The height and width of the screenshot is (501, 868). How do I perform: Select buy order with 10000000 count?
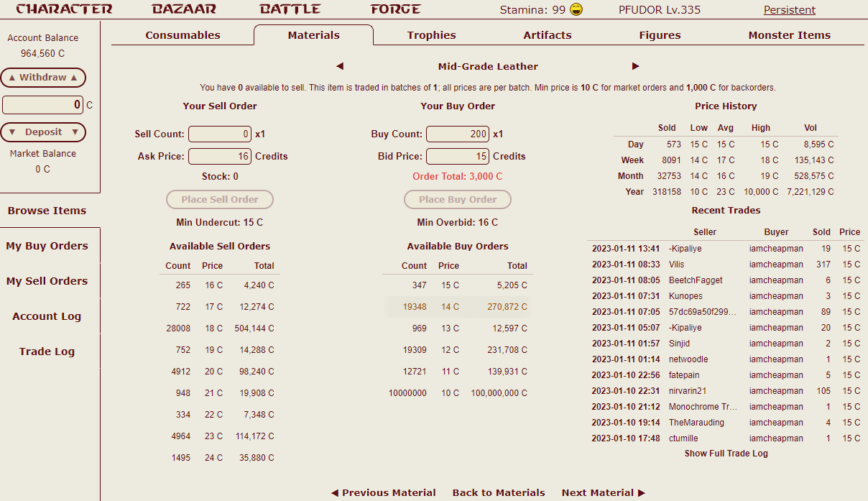(x=458, y=393)
